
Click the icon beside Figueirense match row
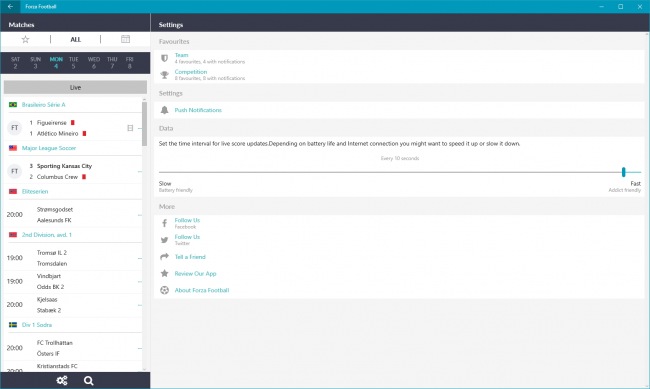click(130, 128)
